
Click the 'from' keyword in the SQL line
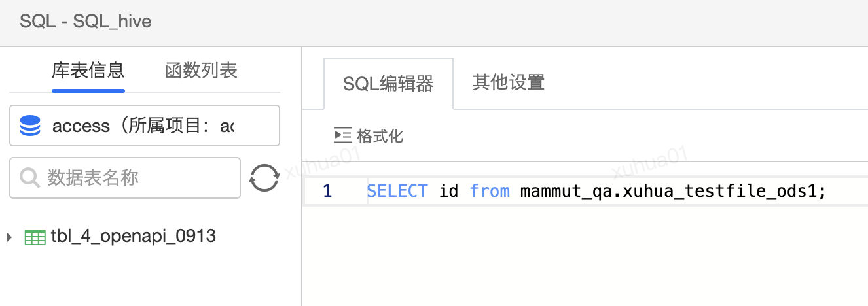tap(490, 191)
